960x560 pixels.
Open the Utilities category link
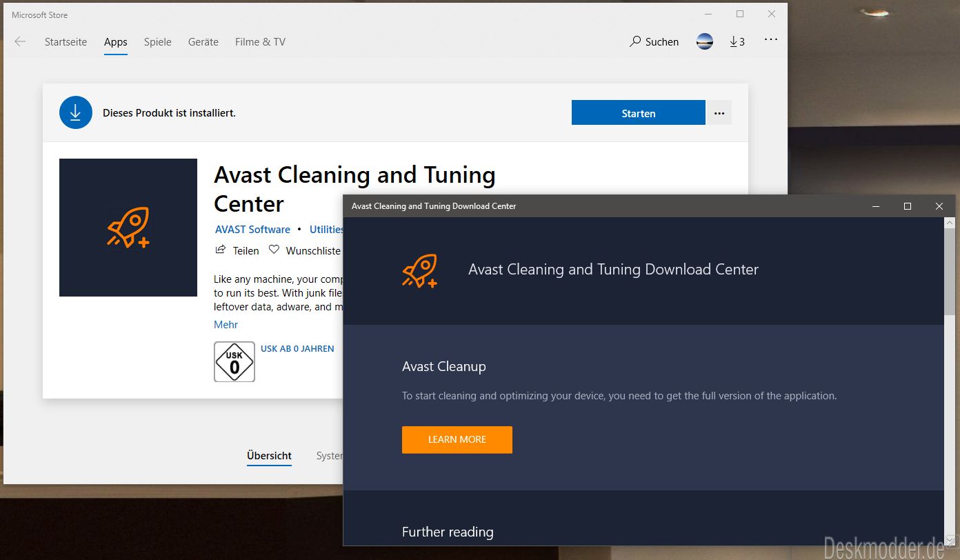click(326, 230)
